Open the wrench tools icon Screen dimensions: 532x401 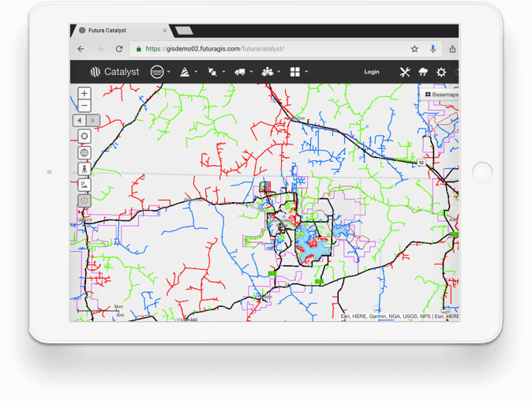coord(405,72)
